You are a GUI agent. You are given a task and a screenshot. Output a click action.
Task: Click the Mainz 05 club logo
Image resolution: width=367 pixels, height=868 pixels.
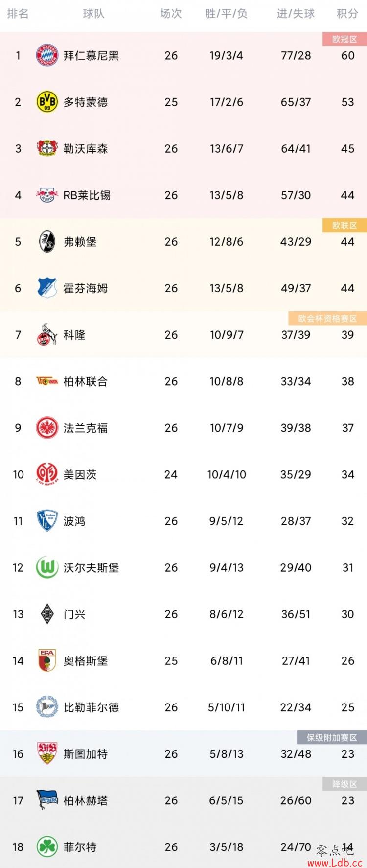coord(47,474)
